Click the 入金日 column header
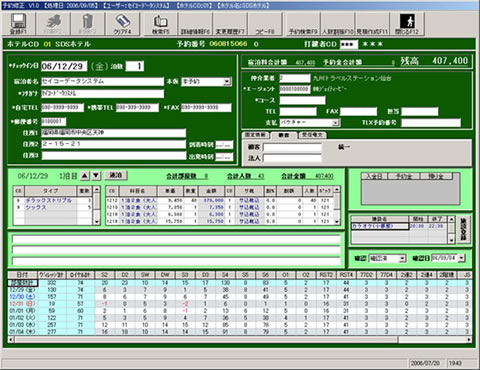This screenshot has height=370, width=480. point(374,176)
